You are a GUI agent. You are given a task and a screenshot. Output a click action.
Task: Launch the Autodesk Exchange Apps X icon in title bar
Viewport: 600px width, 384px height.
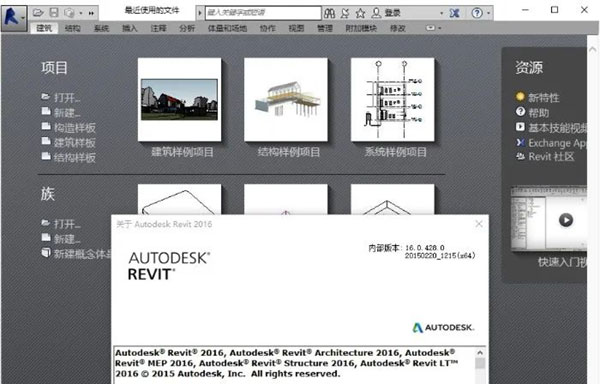pyautogui.click(x=455, y=13)
